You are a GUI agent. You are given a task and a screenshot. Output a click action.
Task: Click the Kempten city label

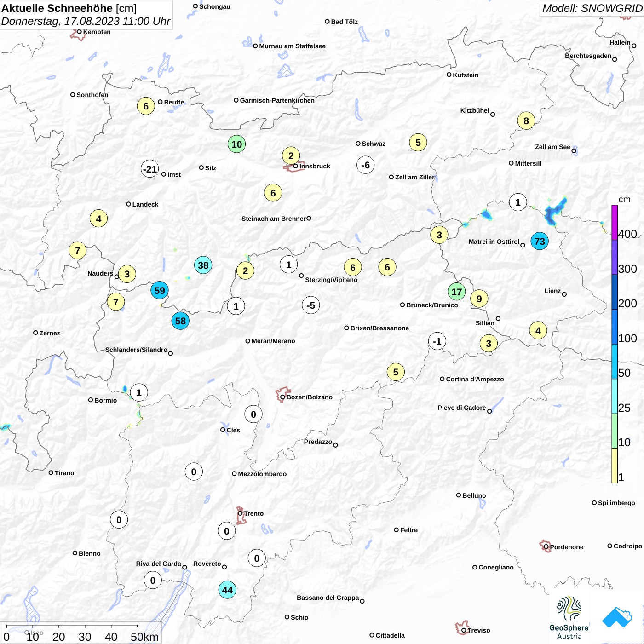coord(97,32)
